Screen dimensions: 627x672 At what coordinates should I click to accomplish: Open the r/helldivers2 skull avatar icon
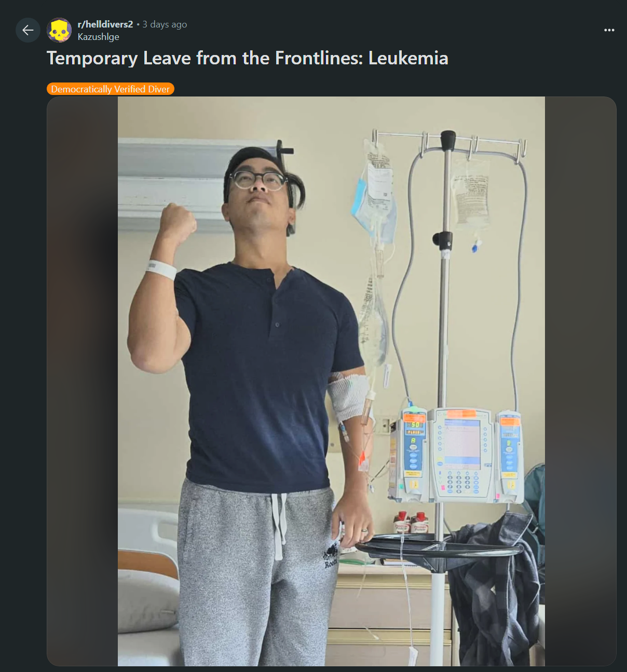[59, 30]
